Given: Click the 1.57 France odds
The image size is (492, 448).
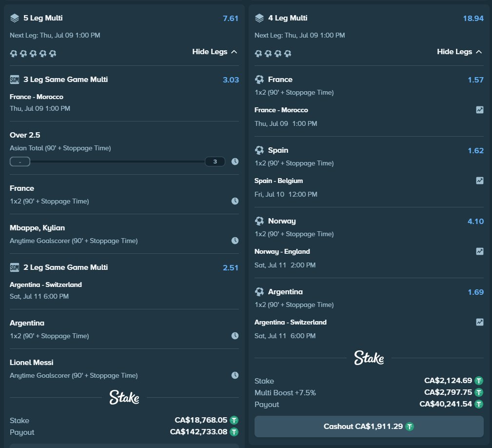Looking at the screenshot, I should click(476, 80).
